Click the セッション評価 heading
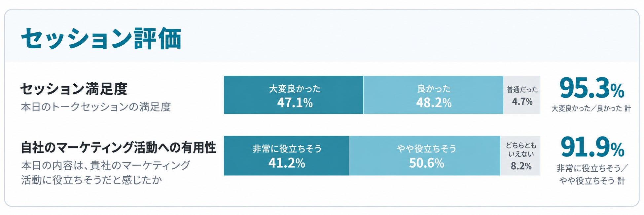The image size is (644, 215). click(x=101, y=38)
